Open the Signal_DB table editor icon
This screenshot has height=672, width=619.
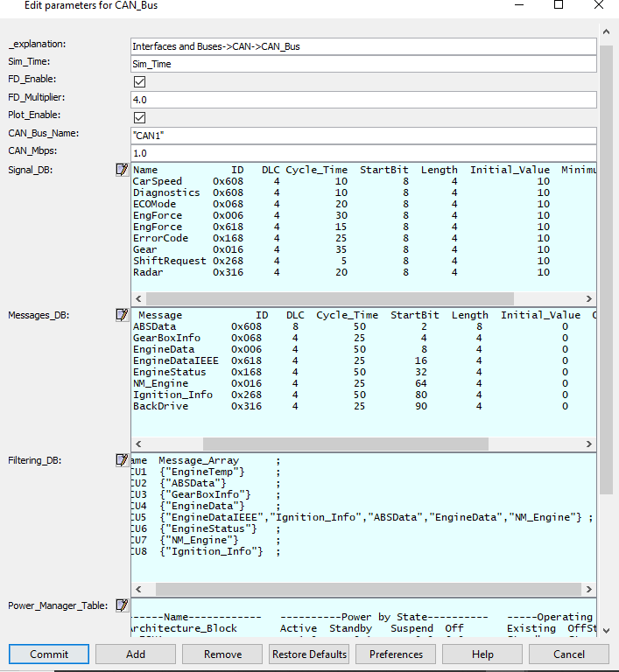[x=122, y=170]
